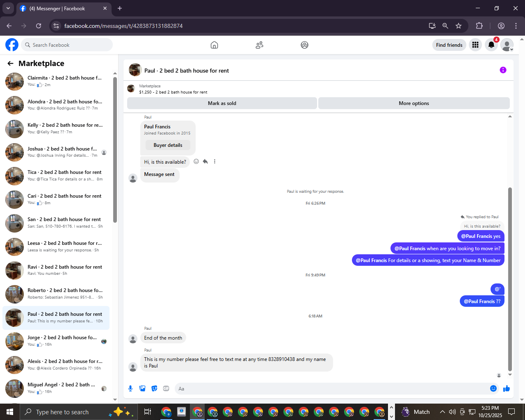525x420 pixels.
Task: Open the Friends icon in the top navigation
Action: pos(259,45)
